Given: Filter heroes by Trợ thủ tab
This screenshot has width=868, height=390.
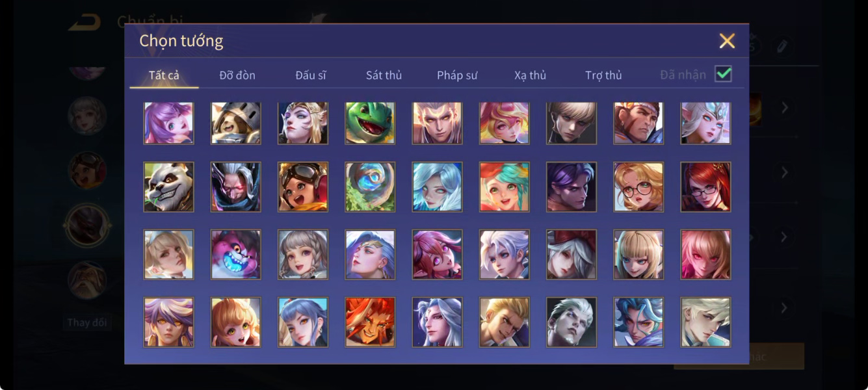Looking at the screenshot, I should tap(603, 75).
